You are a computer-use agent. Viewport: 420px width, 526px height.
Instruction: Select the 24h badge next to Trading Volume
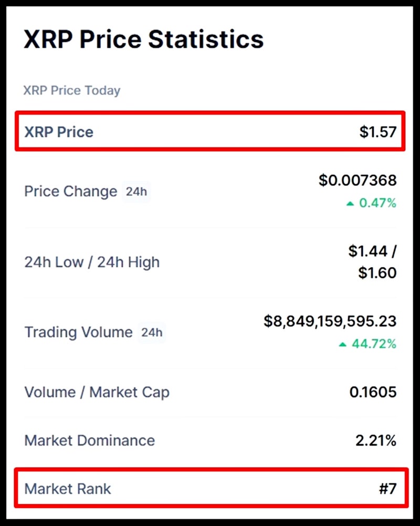click(152, 332)
